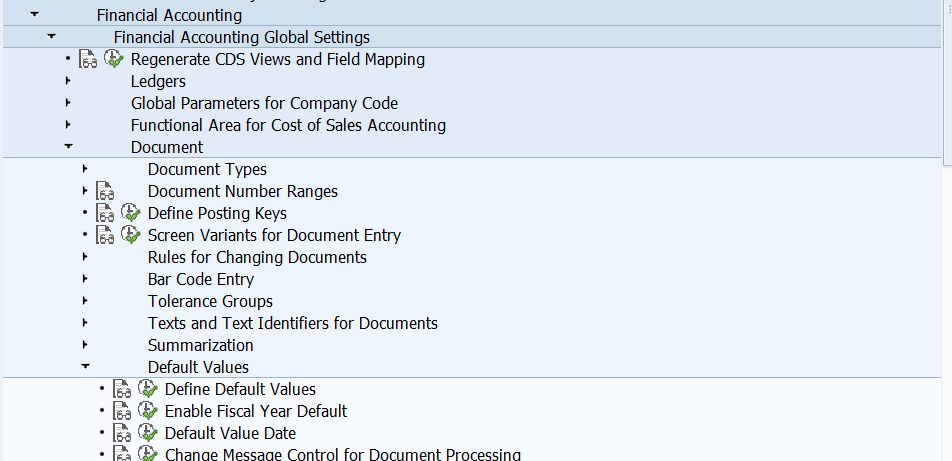Image resolution: width=952 pixels, height=461 pixels.
Task: Select Functional Area for Cost of Sales Accounting
Action: pyautogui.click(x=288, y=125)
